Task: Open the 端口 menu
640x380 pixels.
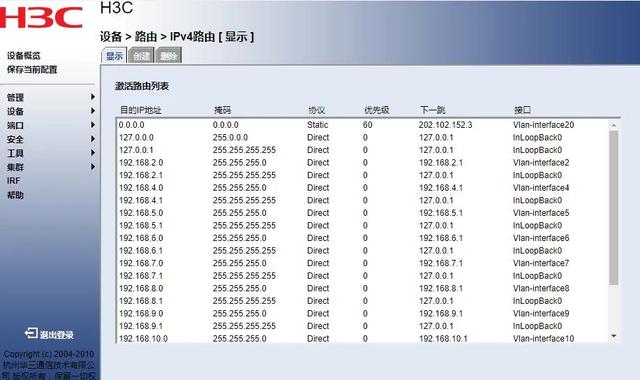Action: point(15,125)
